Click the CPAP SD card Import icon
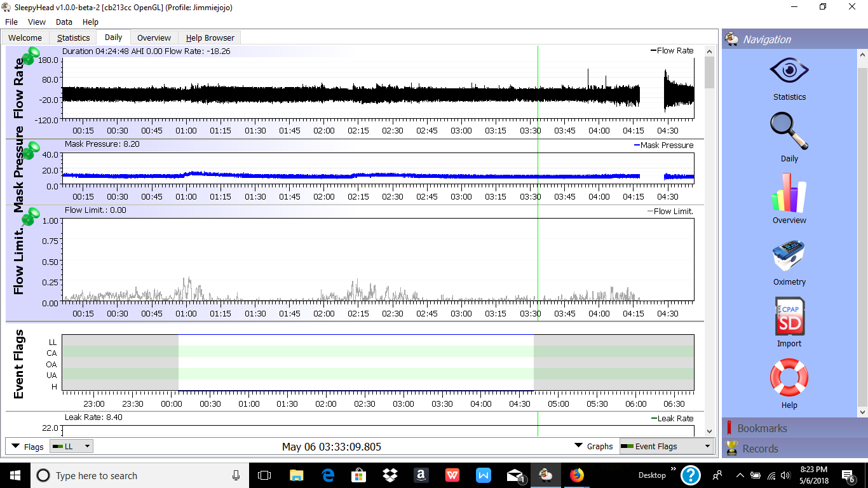The image size is (868, 488). 789,316
